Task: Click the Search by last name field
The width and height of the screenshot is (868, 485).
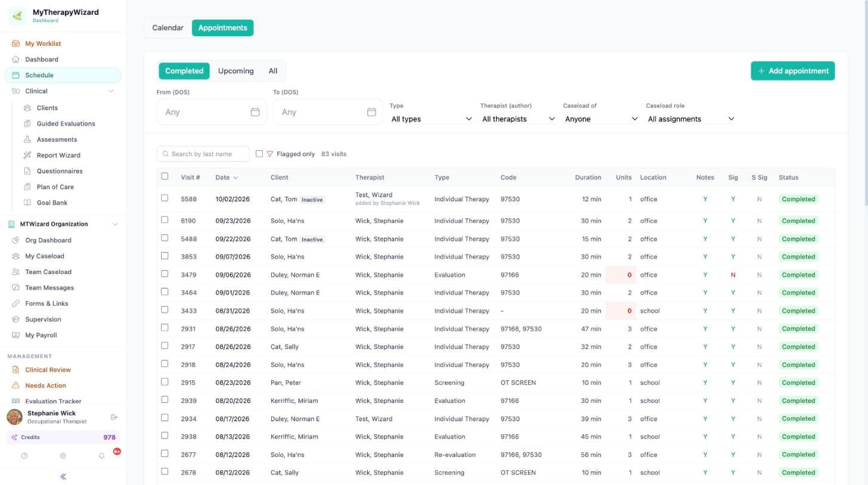Action: (x=203, y=154)
